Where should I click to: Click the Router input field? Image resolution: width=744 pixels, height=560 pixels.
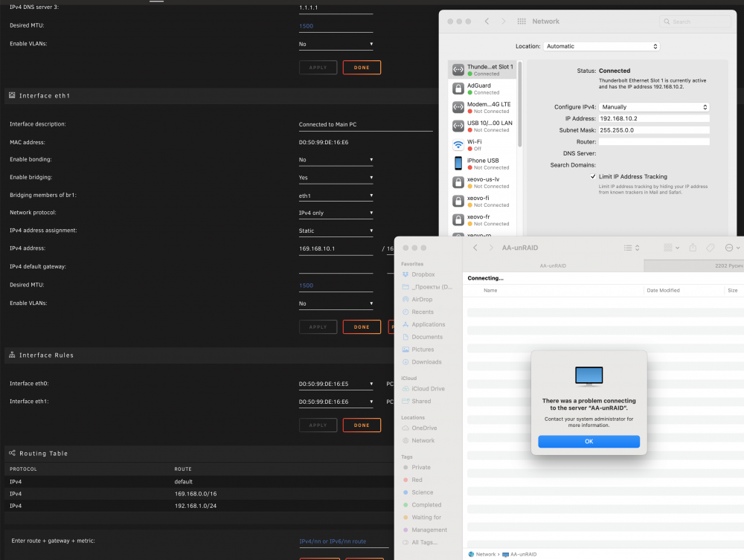click(654, 142)
